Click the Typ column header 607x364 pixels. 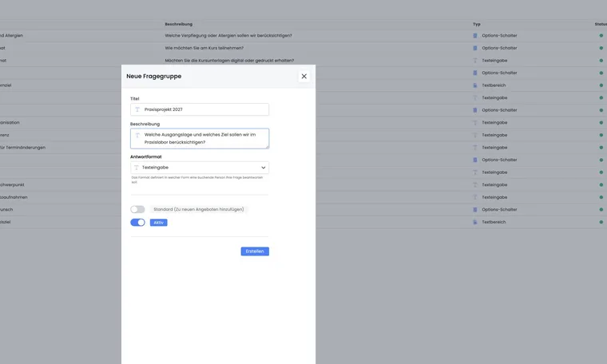(477, 24)
